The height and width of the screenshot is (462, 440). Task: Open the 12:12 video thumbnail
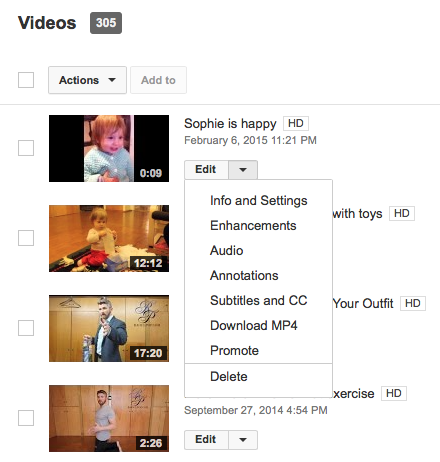[109, 238]
